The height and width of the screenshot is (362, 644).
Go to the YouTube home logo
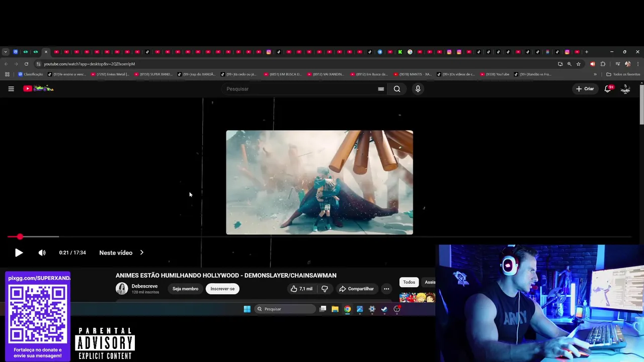click(x=38, y=88)
